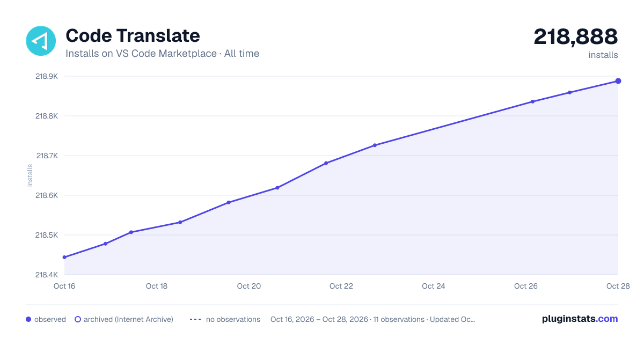
Task: Click the last data point before Oct 18
Action: [x=131, y=232]
